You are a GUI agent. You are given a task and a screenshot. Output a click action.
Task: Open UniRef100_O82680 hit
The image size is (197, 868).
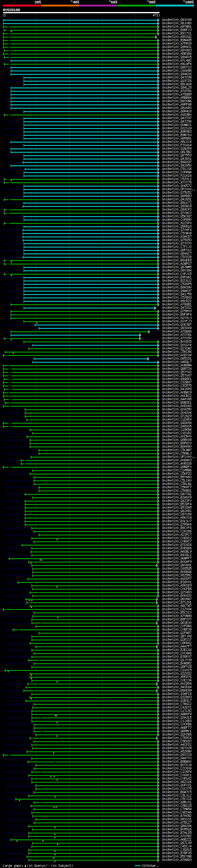(177, 108)
